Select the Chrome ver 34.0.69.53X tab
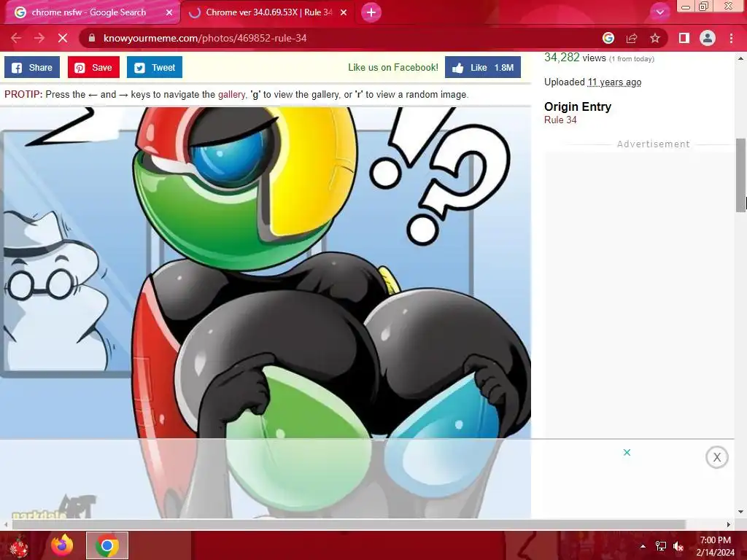Viewport: 747px width, 560px height. tap(267, 13)
